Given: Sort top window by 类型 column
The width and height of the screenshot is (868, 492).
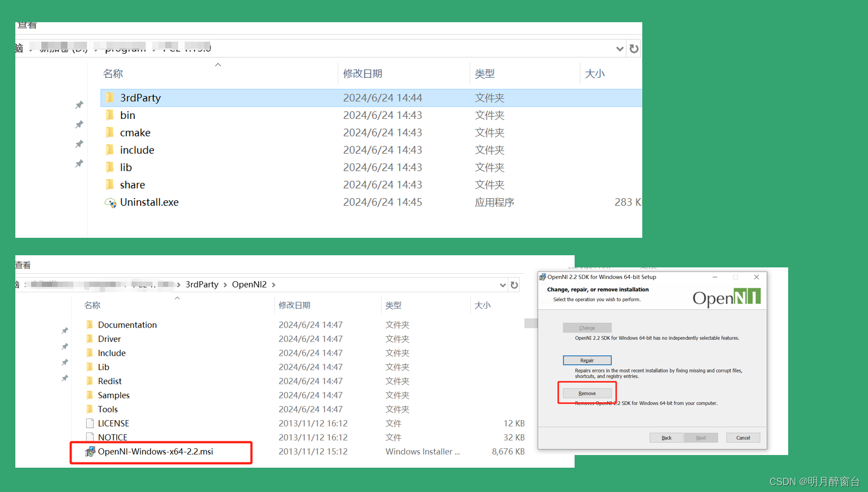Looking at the screenshot, I should [x=485, y=73].
